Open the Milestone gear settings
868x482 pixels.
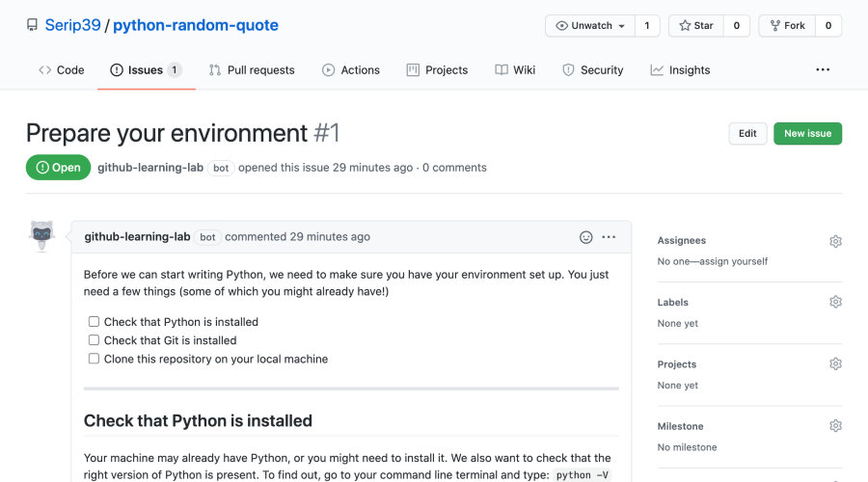click(835, 426)
